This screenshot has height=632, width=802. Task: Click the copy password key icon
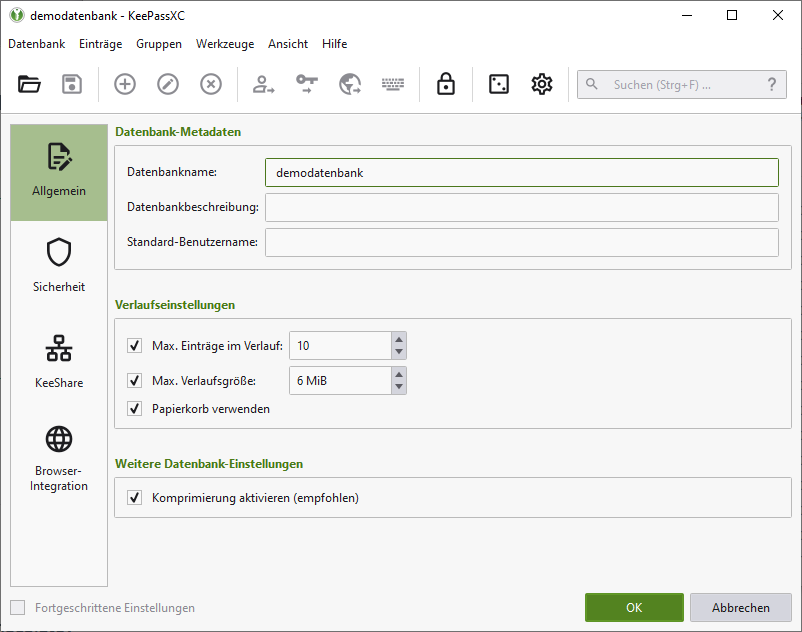click(306, 84)
